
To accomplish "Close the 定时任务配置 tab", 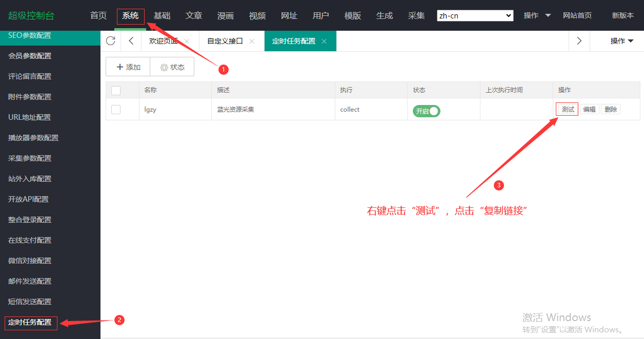I will [x=324, y=41].
